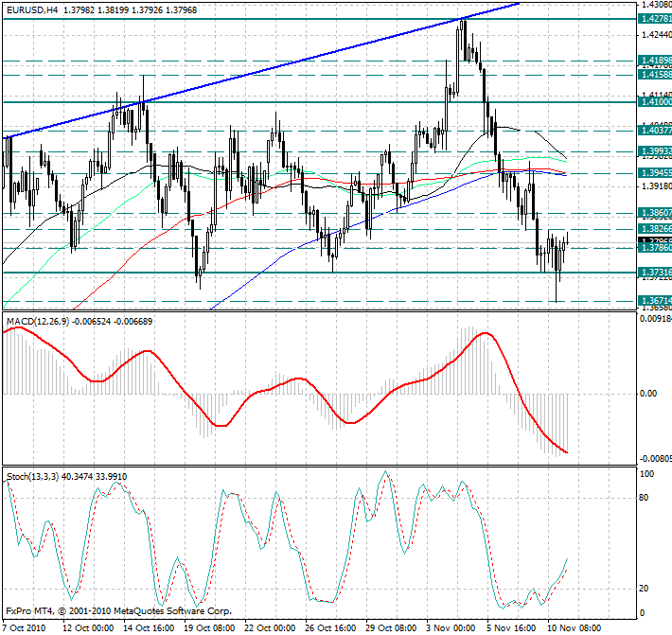Click the 12 Oct 00:00 time label

[88, 628]
